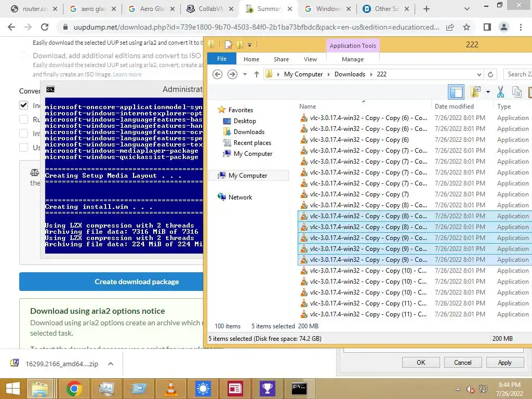The height and width of the screenshot is (399, 532).
Task: Select 'Download, add additional editions' radio option
Action: click(23, 55)
